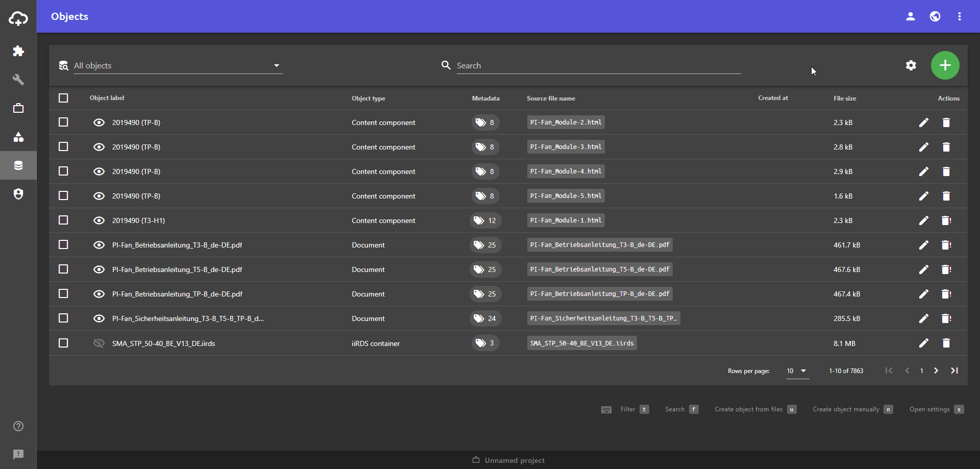
Task: Toggle hidden eye of SMA_STP_50-40_BE_V13_DE.iirds row
Action: click(x=99, y=343)
